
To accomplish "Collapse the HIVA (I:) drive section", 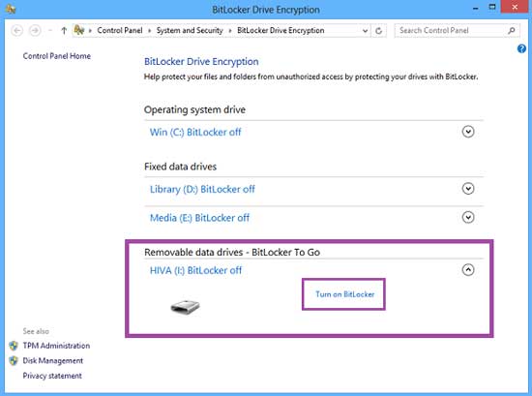I will coord(468,270).
